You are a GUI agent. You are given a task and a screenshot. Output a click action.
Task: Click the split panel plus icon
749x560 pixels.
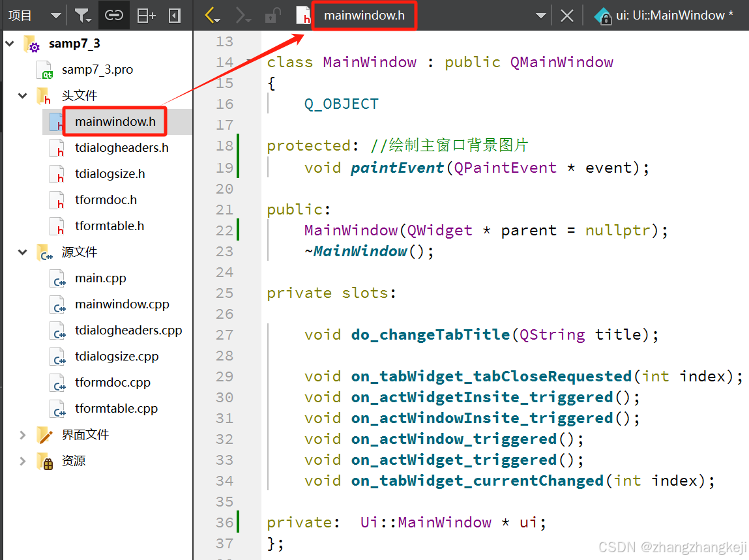[x=146, y=16]
